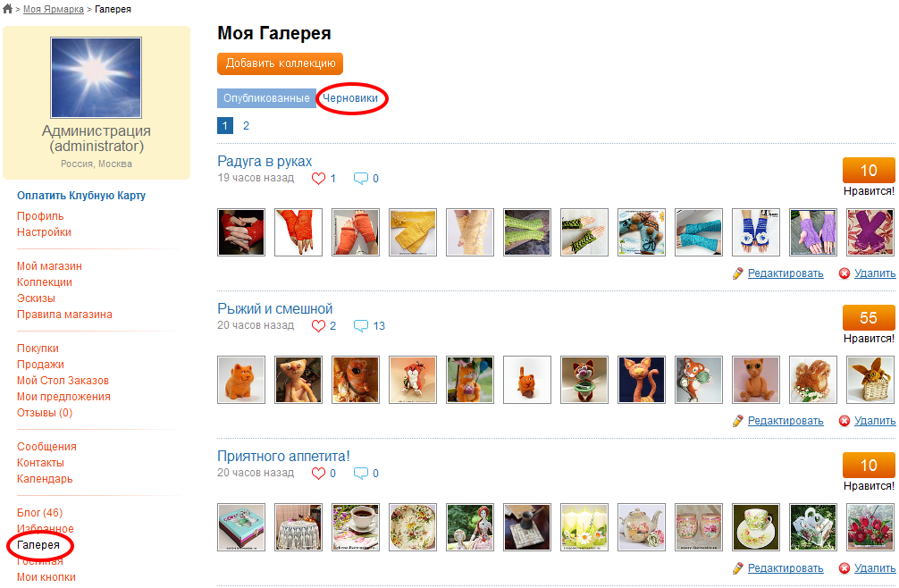Click the comment bubble icon under Радуга в руках
The image size is (899, 588).
tap(361, 179)
